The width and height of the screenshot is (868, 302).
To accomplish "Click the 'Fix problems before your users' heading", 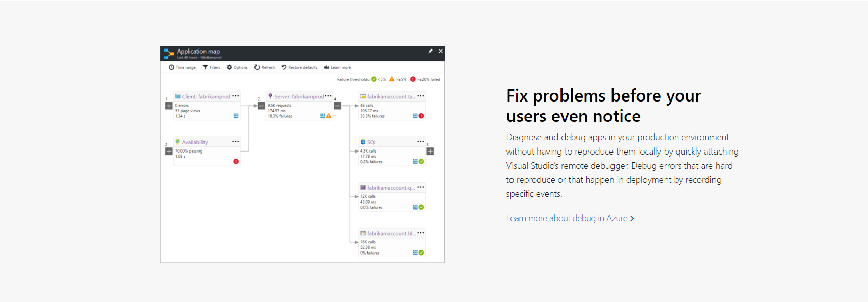I will (604, 106).
